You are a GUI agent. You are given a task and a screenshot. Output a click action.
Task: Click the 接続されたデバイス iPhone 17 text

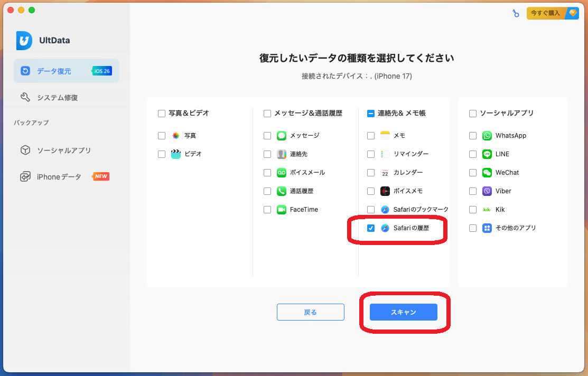tap(357, 76)
